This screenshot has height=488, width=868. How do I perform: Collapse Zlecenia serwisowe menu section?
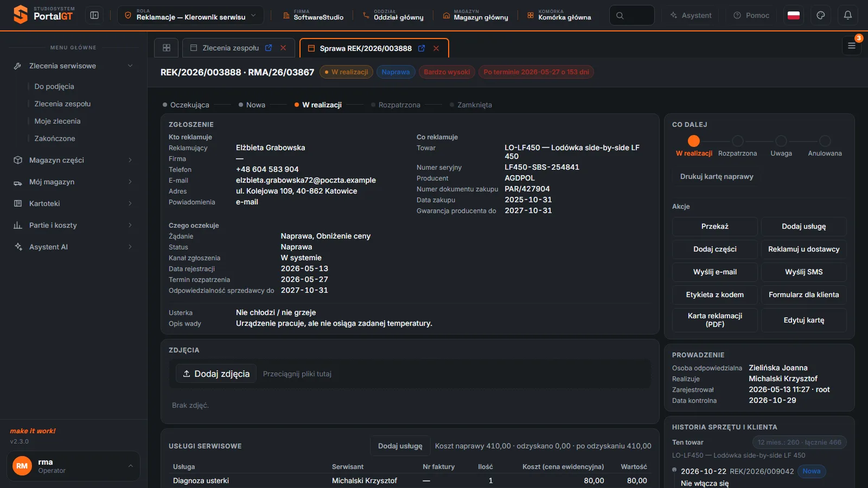pos(73,66)
